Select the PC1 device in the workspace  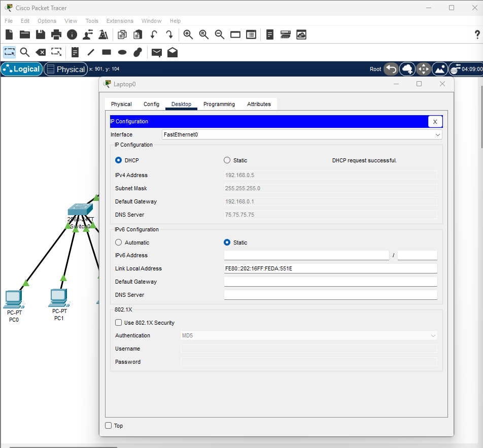coord(59,298)
